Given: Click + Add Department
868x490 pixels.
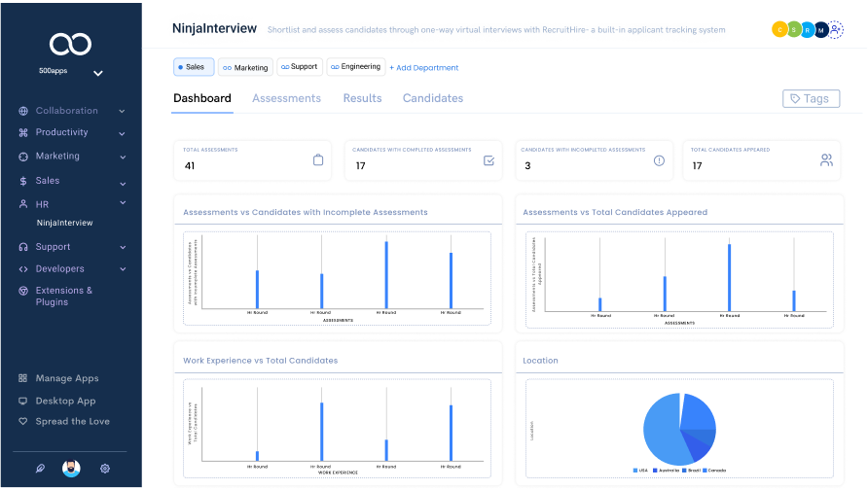Looking at the screenshot, I should pos(424,68).
